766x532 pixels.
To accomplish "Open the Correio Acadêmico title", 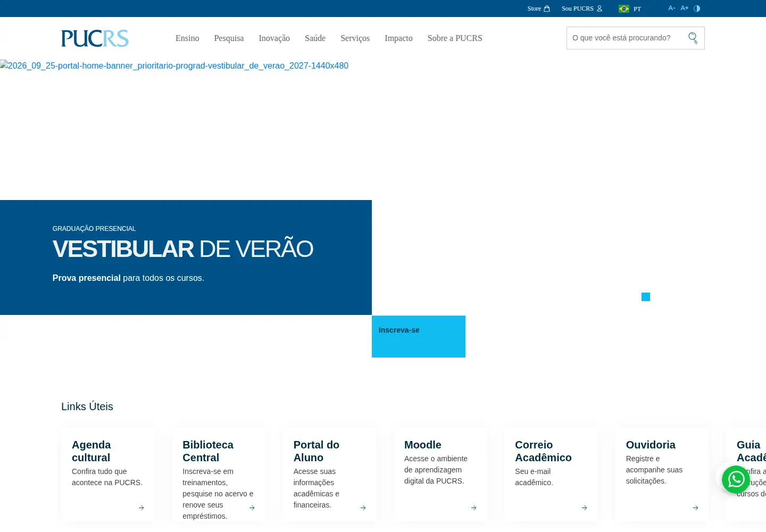I will coord(543,451).
